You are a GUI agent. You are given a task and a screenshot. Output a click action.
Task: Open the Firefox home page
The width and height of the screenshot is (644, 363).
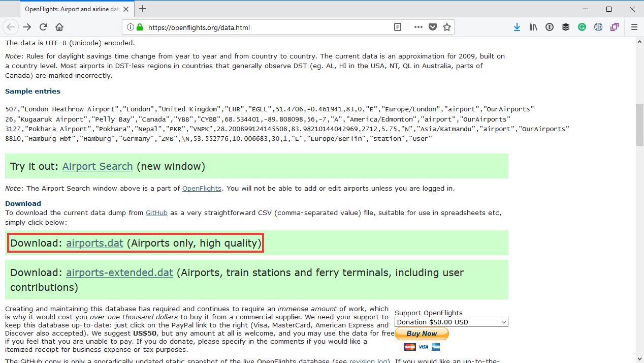(59, 27)
